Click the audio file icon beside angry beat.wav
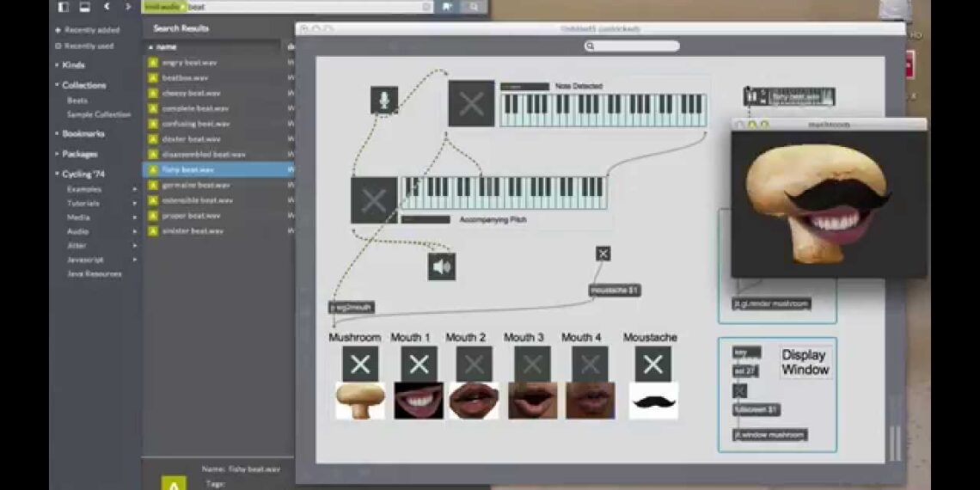Screen dimensions: 980x490 coord(153,63)
